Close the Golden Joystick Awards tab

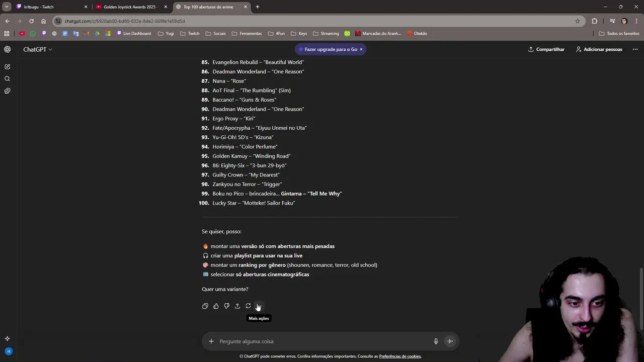click(166, 7)
